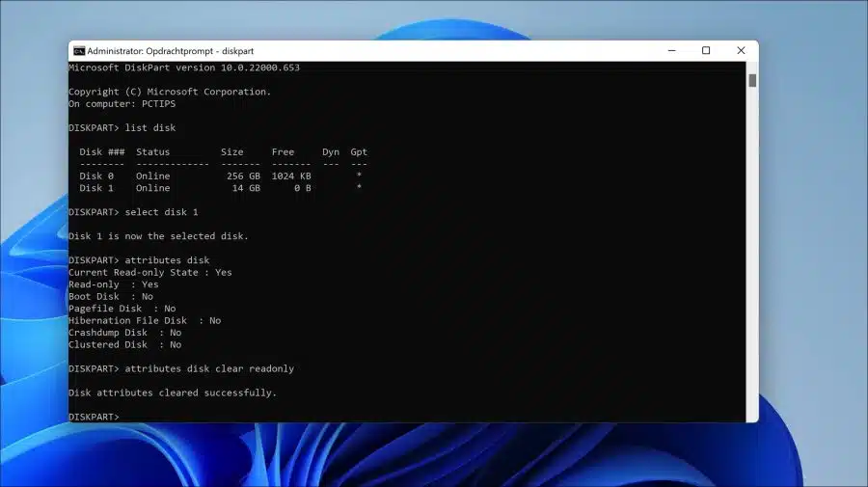Screen dimensions: 868x487
Task: Click the 'Online' status of Disk 1
Action: (152, 188)
